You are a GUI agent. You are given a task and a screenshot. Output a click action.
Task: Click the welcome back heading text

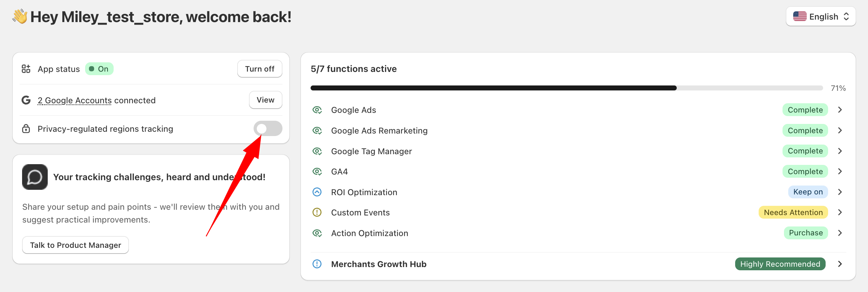[x=161, y=17]
